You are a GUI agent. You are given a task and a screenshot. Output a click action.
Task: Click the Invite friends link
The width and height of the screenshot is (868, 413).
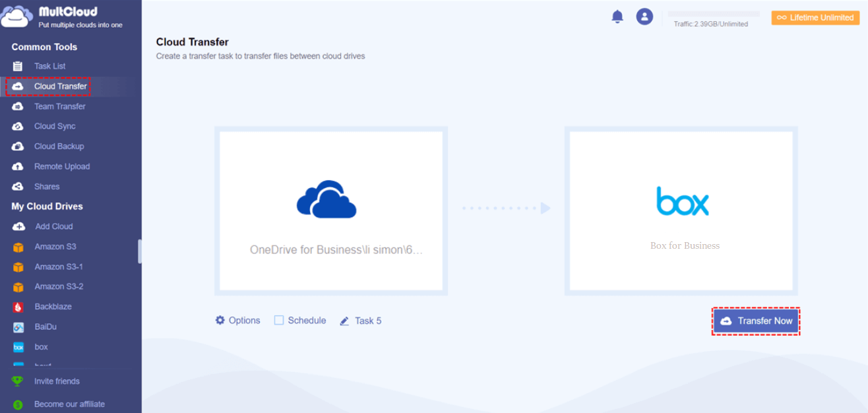tap(57, 381)
